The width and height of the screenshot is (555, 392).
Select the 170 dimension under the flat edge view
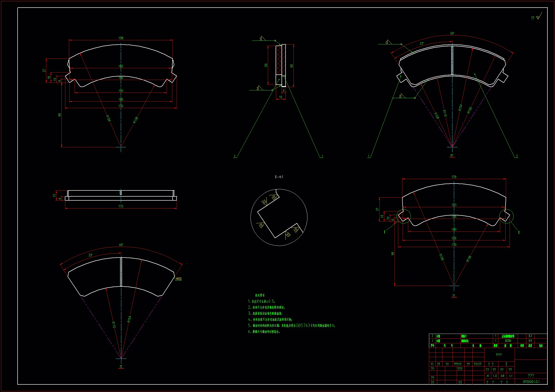(121, 206)
